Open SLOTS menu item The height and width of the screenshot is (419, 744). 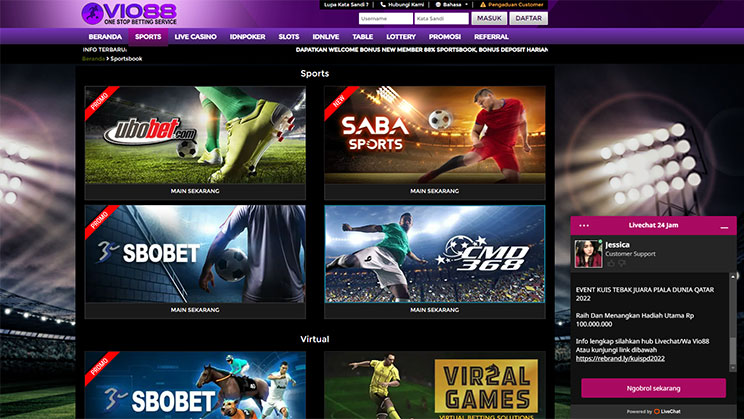click(x=288, y=37)
